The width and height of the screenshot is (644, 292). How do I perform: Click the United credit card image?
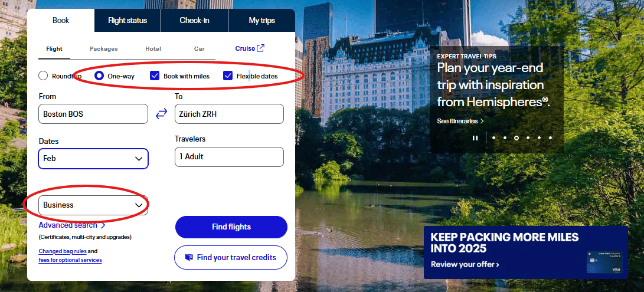tap(604, 262)
